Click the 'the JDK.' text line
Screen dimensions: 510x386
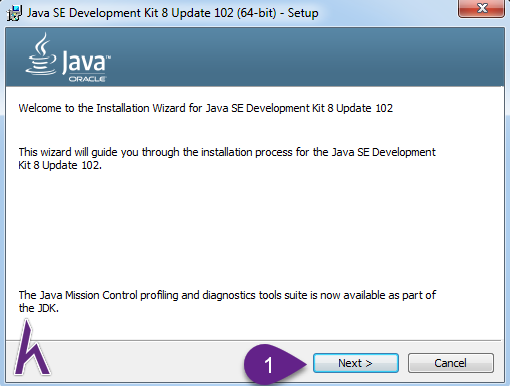tap(39, 308)
